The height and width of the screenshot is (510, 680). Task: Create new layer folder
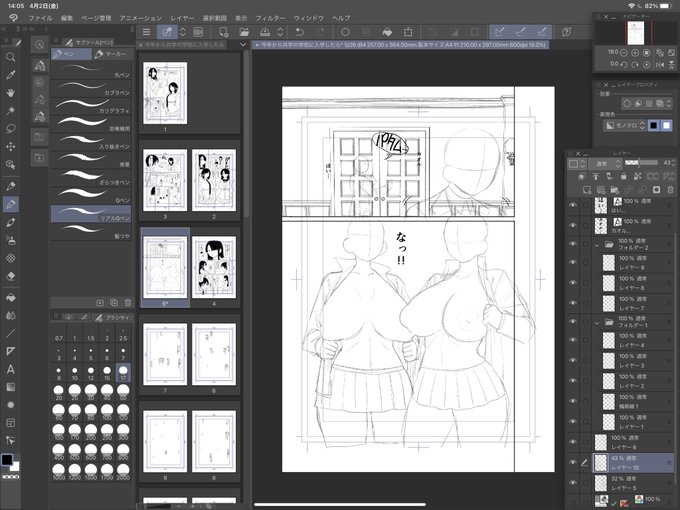(x=615, y=190)
